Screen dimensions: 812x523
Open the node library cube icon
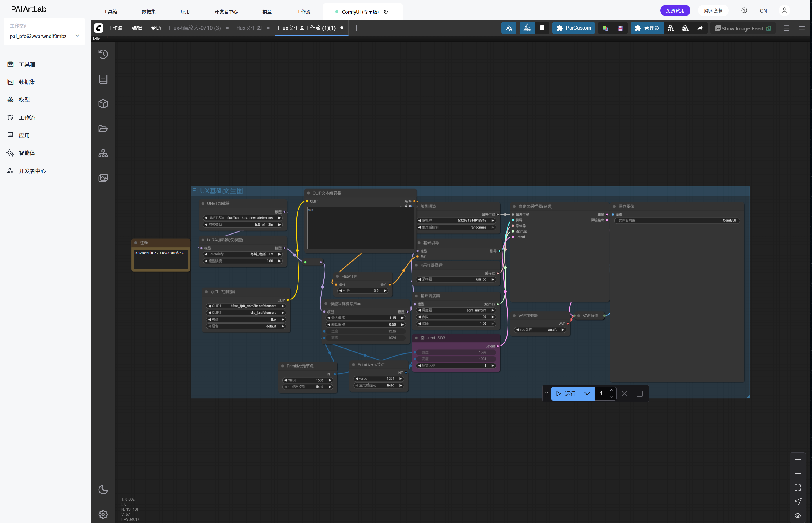[103, 104]
